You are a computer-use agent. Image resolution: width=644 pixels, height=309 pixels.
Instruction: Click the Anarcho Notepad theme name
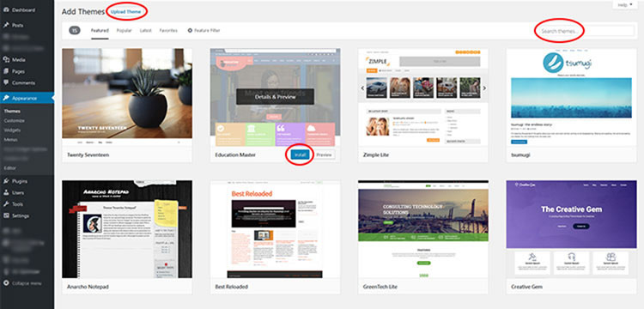[x=88, y=287]
